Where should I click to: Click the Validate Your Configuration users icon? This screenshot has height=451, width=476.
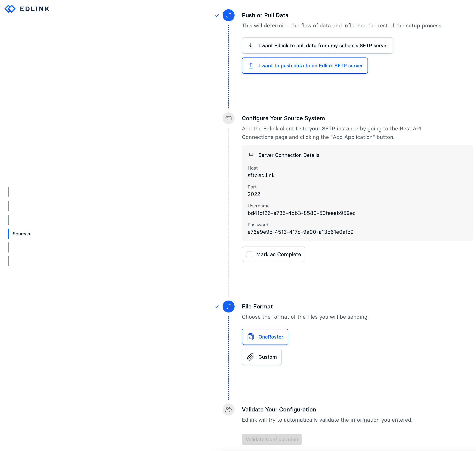coord(228,409)
